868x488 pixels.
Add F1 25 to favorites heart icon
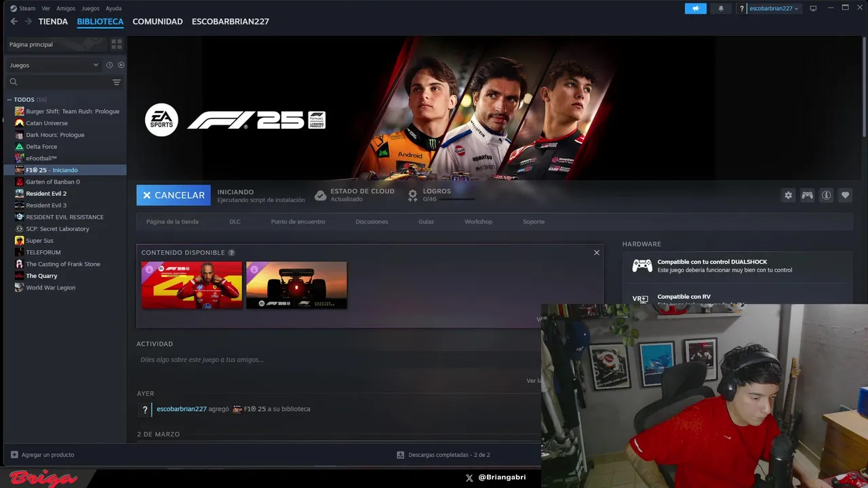point(845,195)
